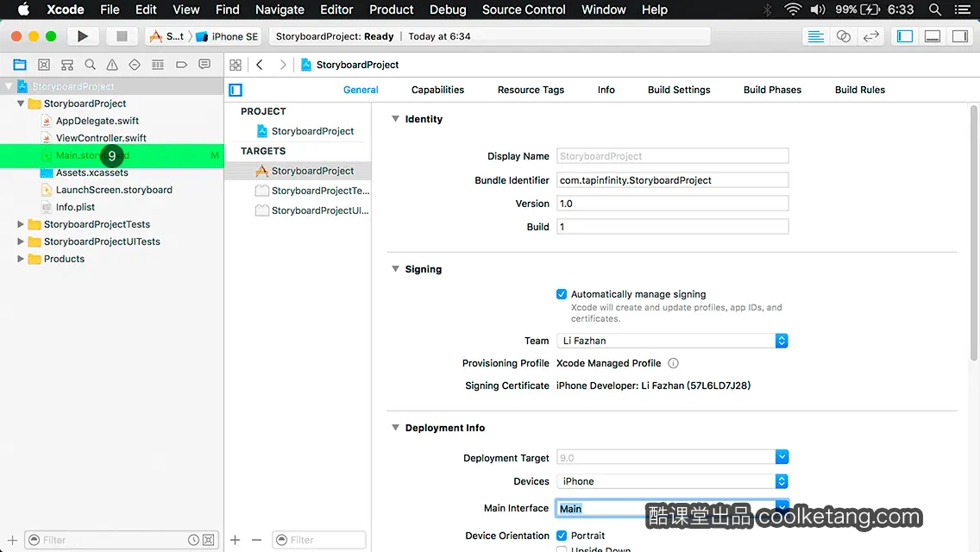980x552 pixels.
Task: Collapse the Signing section
Action: coord(395,269)
